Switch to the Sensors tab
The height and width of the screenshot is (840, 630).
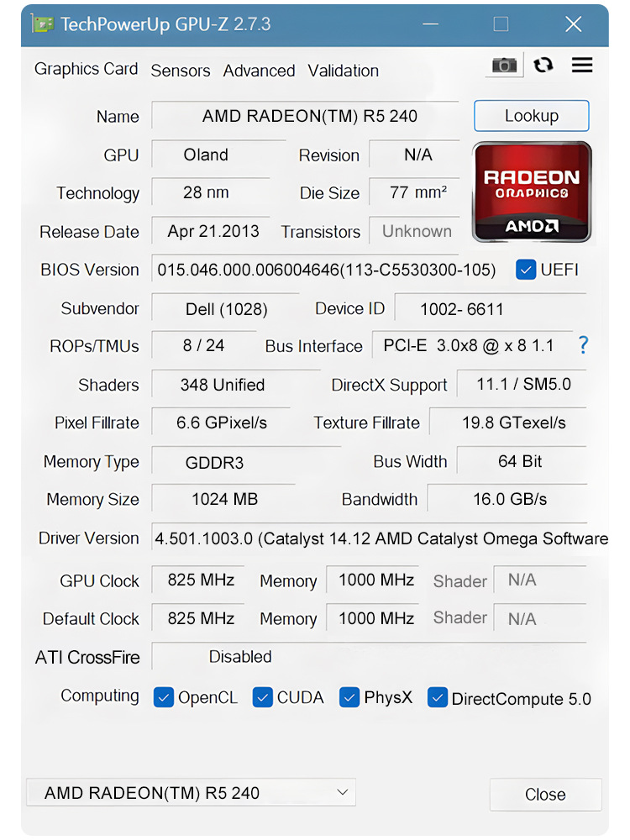tap(181, 71)
